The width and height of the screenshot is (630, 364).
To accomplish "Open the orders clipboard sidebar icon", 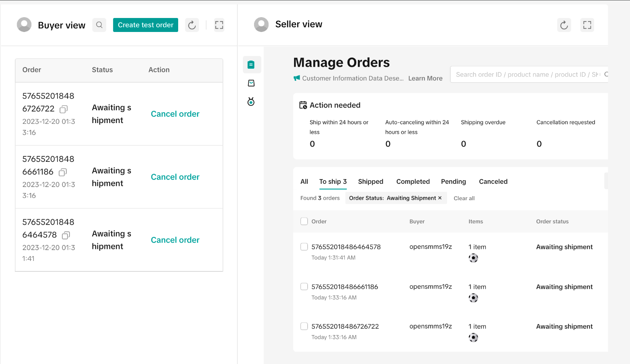I will [251, 65].
